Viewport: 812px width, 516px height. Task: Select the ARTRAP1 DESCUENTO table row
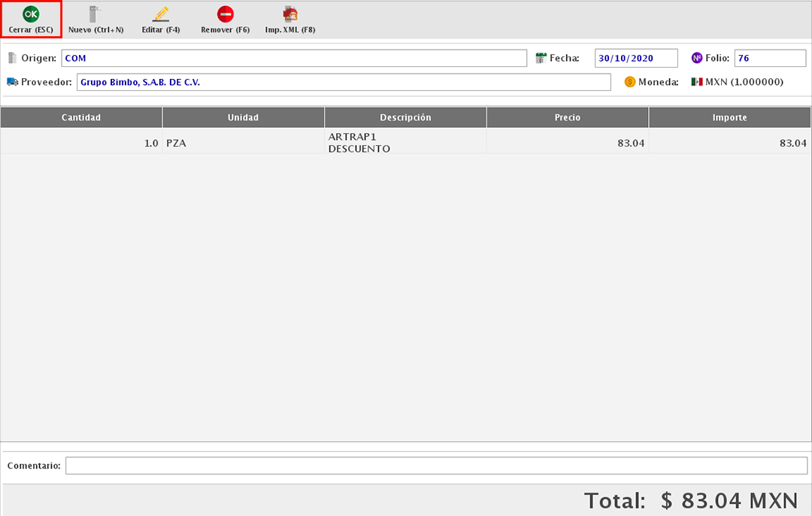(405, 143)
